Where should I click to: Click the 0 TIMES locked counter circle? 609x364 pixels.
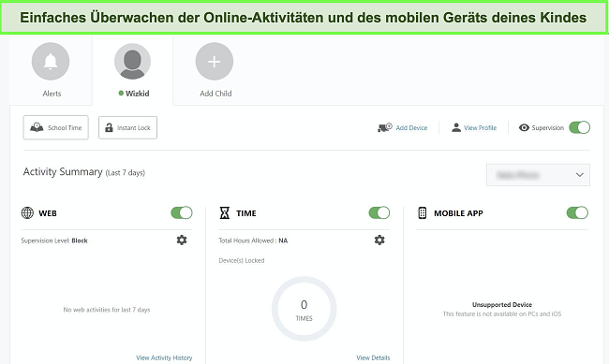[x=304, y=309]
